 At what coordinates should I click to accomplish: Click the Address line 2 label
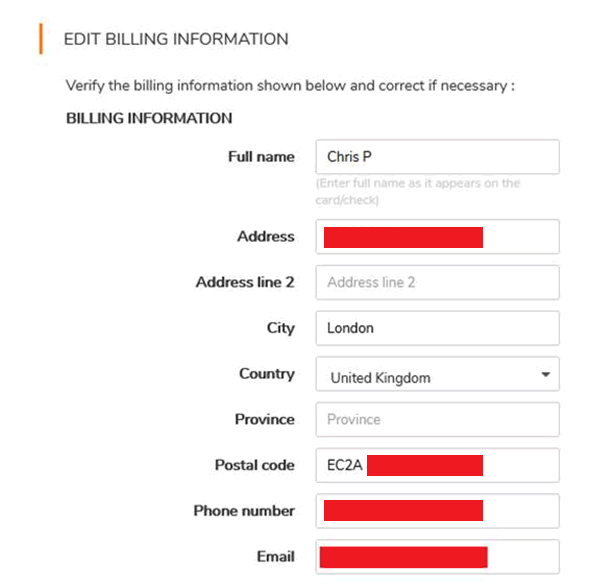click(x=245, y=282)
